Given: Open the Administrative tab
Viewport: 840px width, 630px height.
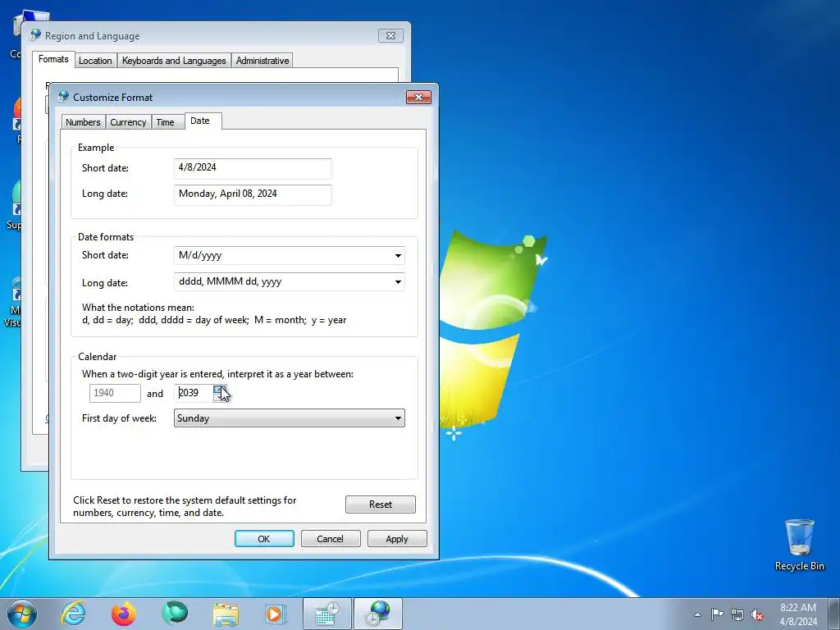Looking at the screenshot, I should coord(262,61).
